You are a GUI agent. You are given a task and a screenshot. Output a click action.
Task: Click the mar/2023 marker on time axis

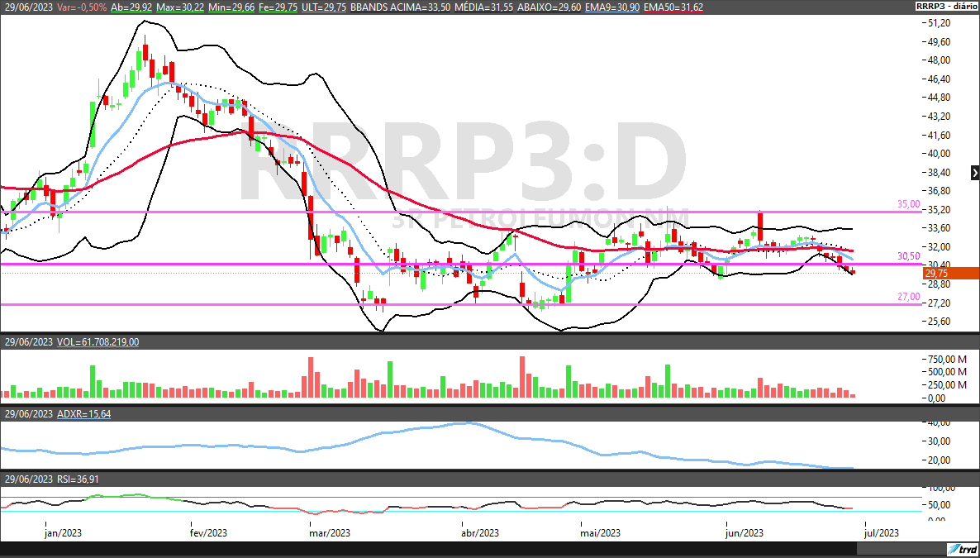tap(330, 533)
